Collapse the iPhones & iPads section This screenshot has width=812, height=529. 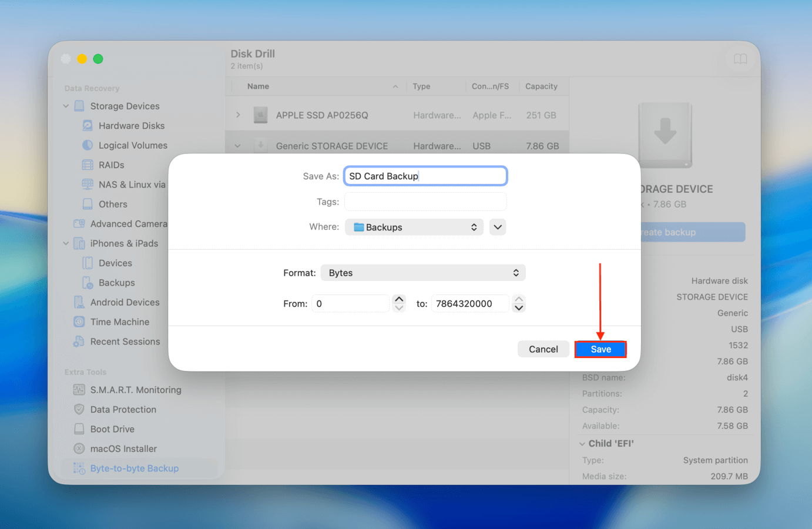tap(65, 243)
